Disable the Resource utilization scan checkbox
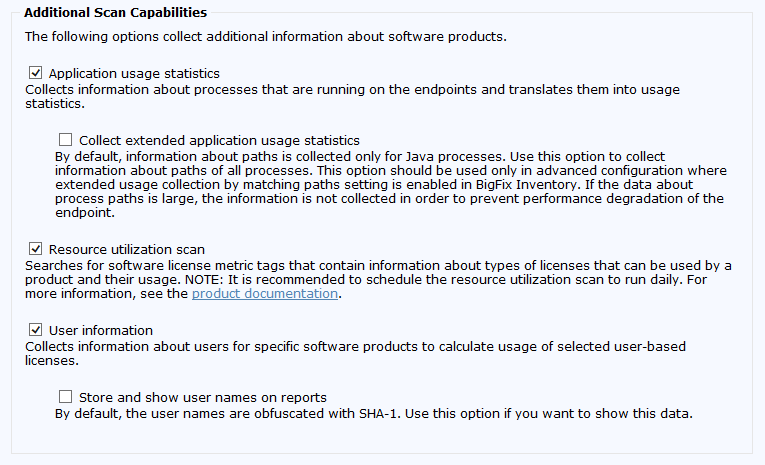This screenshot has height=465, width=765. point(36,248)
